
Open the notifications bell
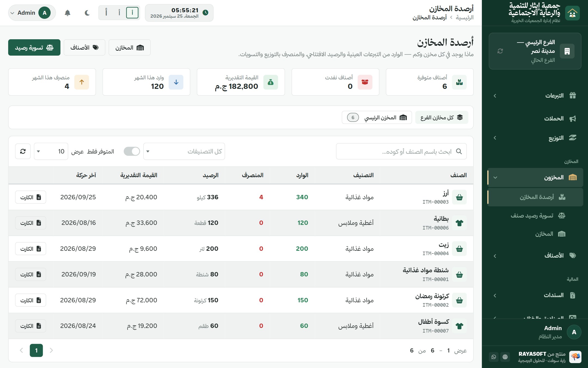(68, 13)
